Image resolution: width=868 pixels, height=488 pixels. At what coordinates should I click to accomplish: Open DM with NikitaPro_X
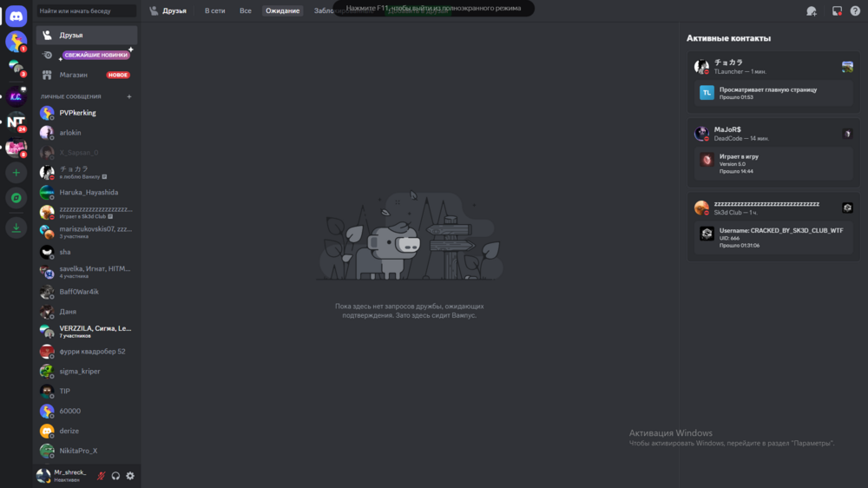point(87,451)
